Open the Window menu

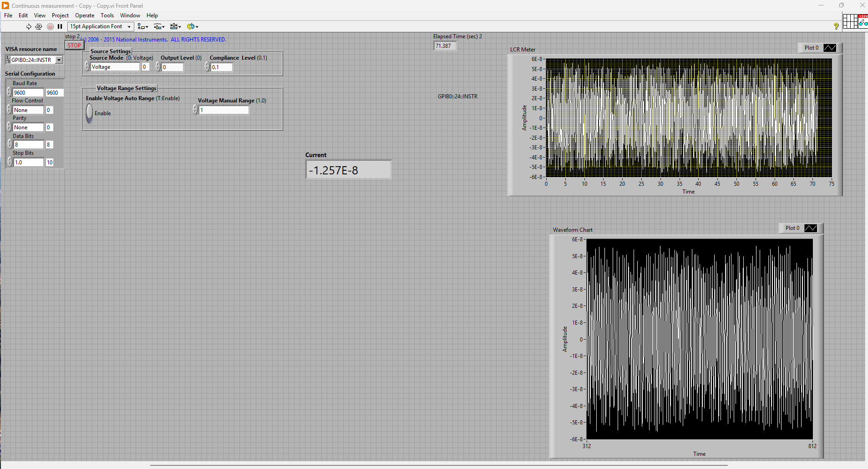[130, 15]
